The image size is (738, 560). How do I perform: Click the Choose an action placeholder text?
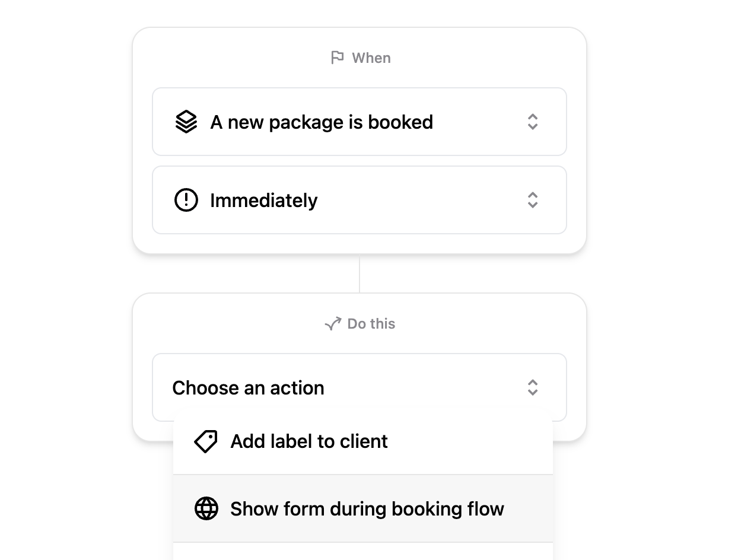[x=248, y=388]
